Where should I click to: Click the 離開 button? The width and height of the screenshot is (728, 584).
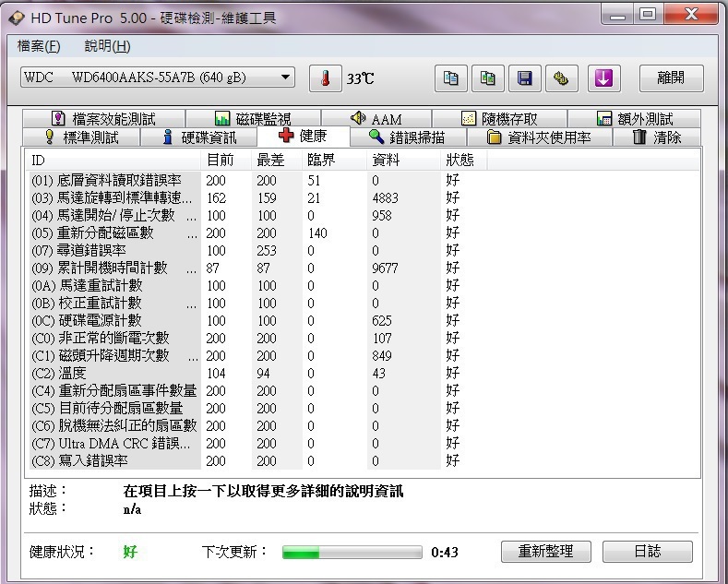(x=672, y=78)
